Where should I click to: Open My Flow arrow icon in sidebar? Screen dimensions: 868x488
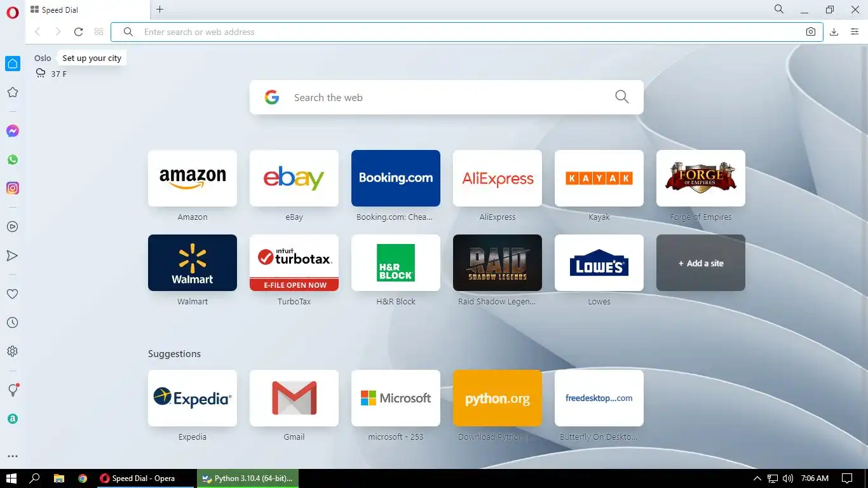pos(13,255)
